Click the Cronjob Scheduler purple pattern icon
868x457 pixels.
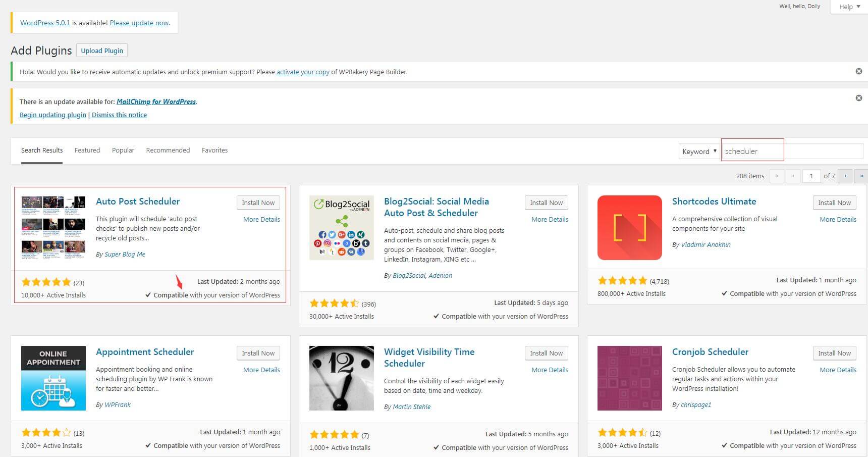tap(630, 378)
